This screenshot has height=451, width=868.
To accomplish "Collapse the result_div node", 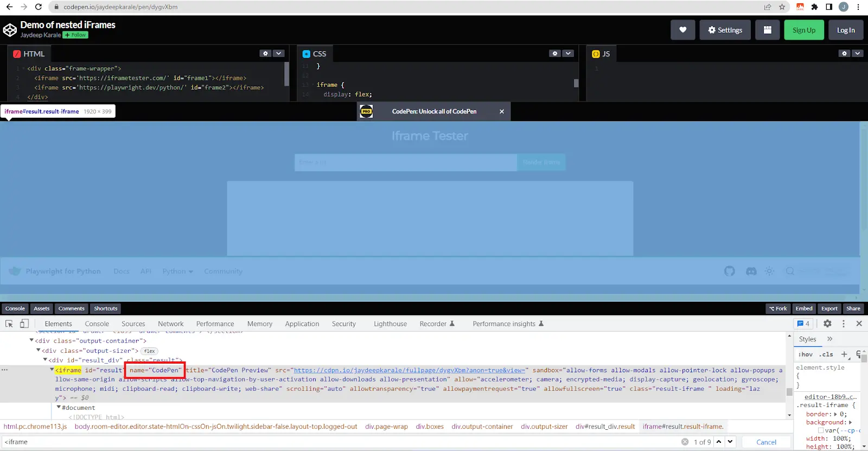I will point(45,359).
